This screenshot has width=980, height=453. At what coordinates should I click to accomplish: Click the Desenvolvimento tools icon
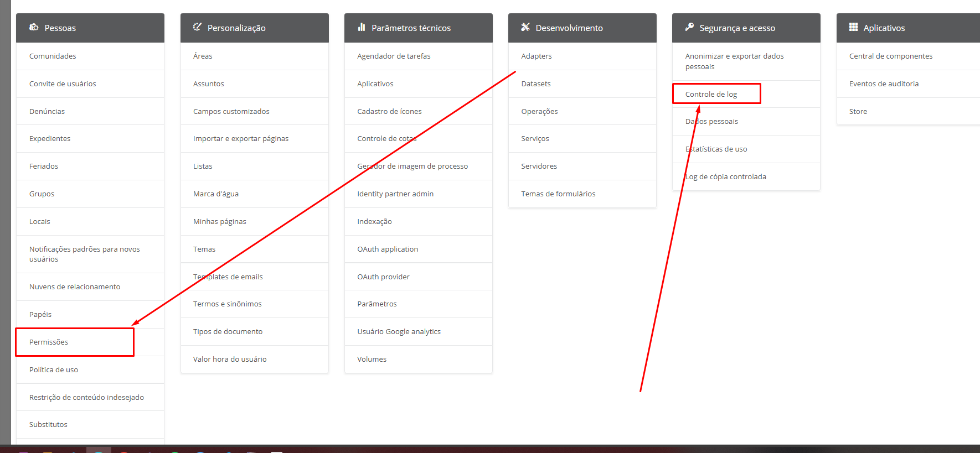(x=525, y=27)
